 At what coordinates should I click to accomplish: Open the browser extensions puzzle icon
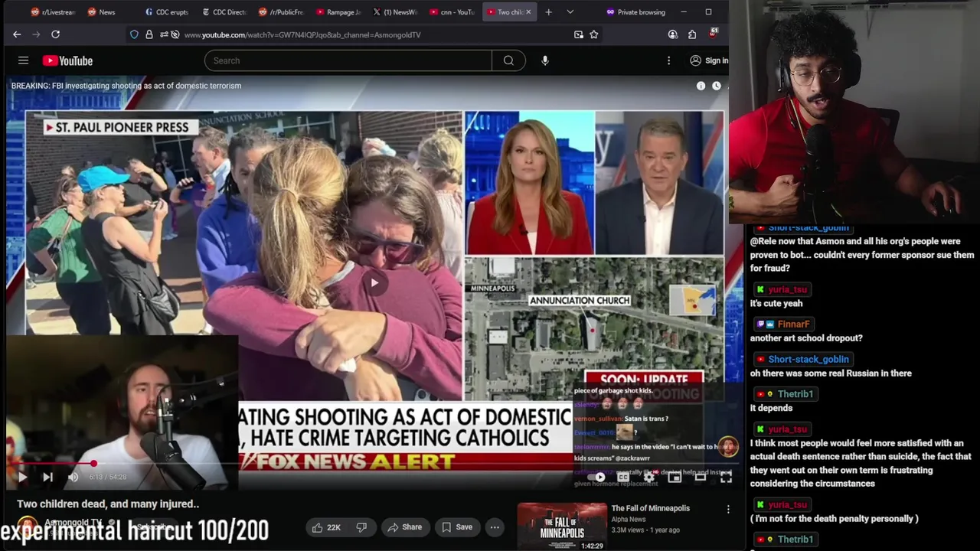tap(692, 34)
